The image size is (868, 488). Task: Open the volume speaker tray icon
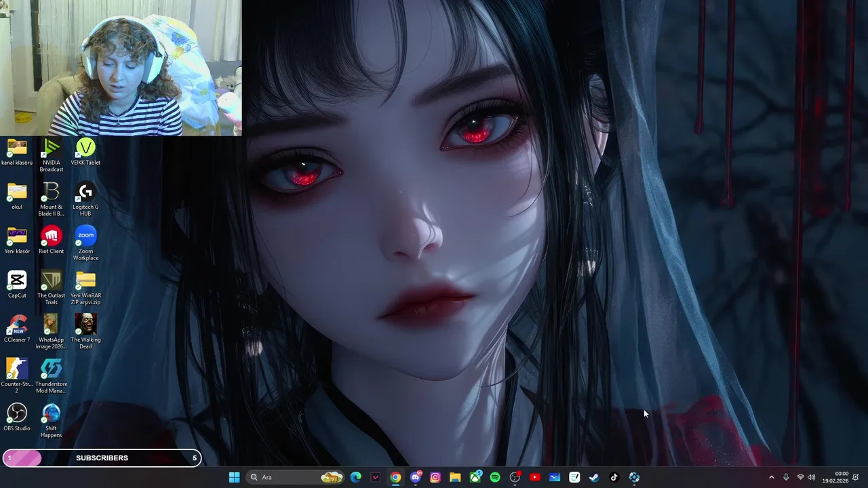click(x=811, y=477)
